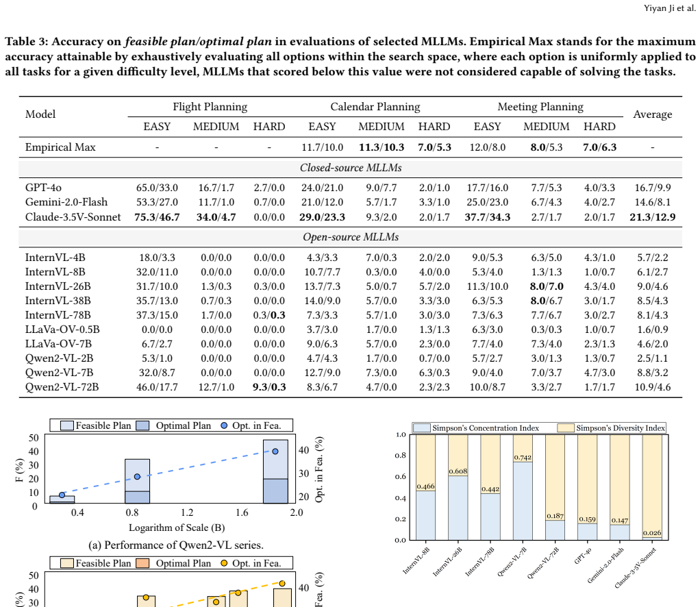Click '31.7/10.0' in InternVL-26B row

pos(157,286)
